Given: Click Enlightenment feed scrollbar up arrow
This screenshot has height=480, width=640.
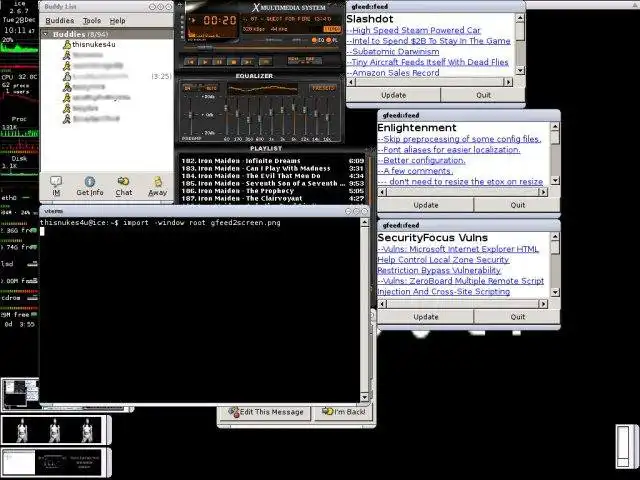Looking at the screenshot, I should (555, 126).
